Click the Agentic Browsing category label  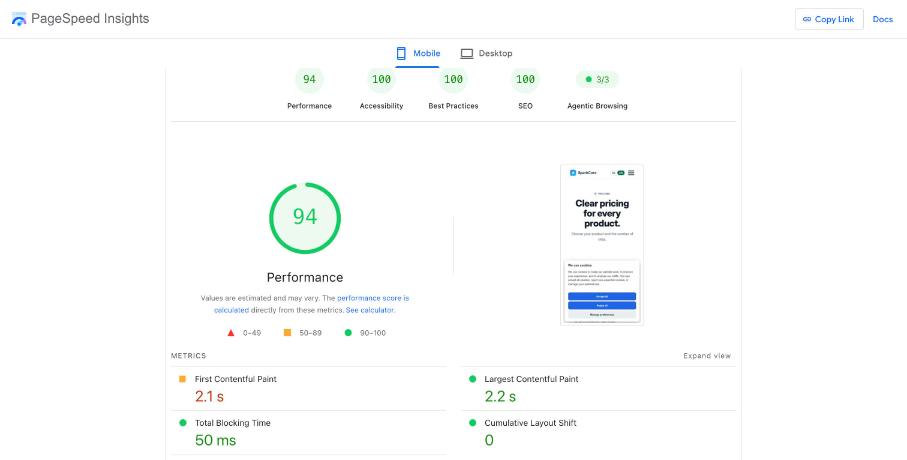[x=597, y=106]
